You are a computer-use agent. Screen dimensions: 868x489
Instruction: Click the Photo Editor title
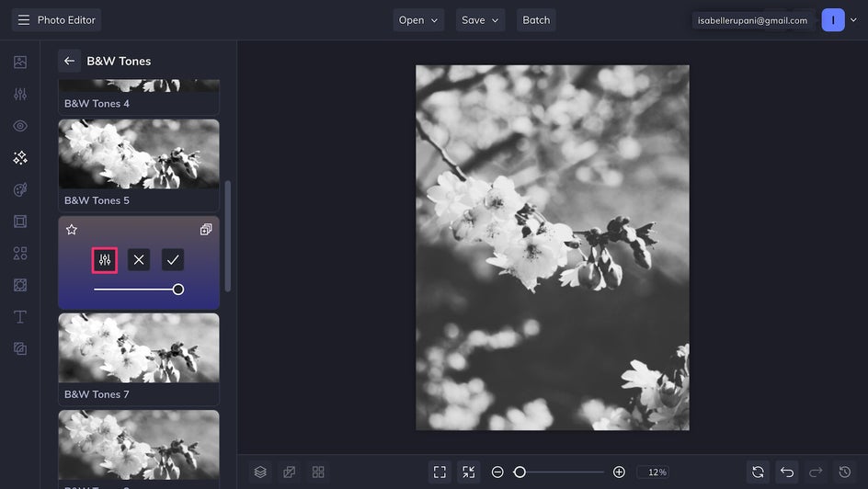[66, 20]
